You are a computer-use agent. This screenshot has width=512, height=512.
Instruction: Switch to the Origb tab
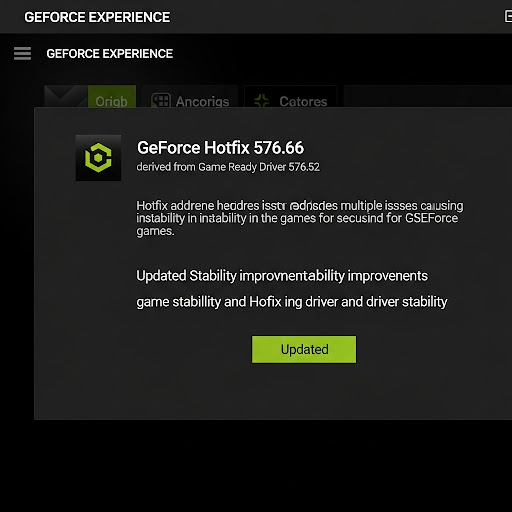point(112,97)
